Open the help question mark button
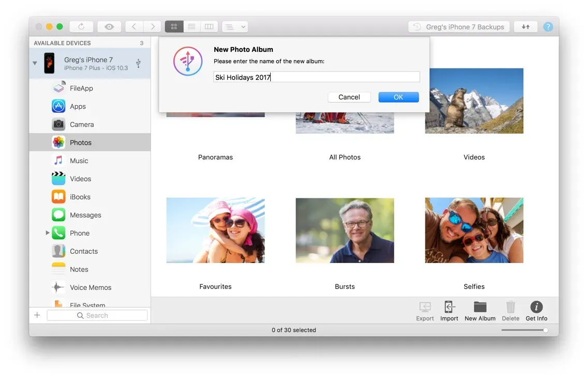The height and width of the screenshot is (378, 588). [x=548, y=27]
